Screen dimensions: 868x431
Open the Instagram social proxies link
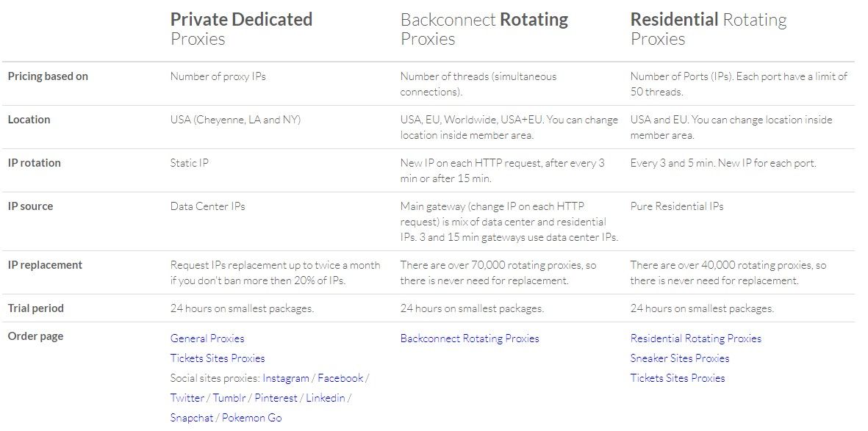pos(286,378)
